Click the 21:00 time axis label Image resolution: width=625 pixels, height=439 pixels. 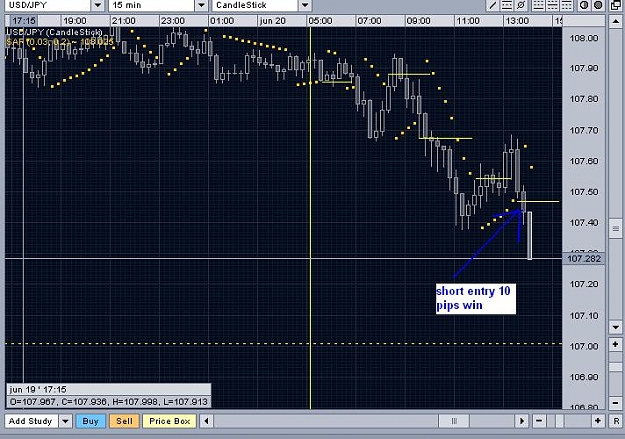(x=124, y=21)
